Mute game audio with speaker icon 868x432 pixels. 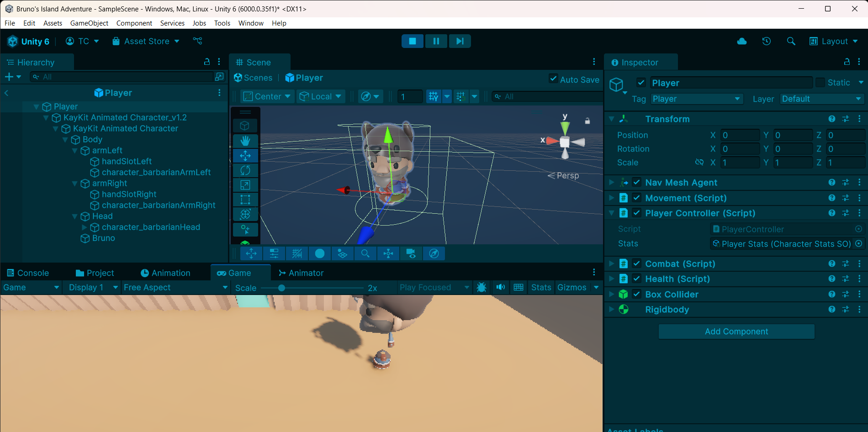pyautogui.click(x=501, y=287)
